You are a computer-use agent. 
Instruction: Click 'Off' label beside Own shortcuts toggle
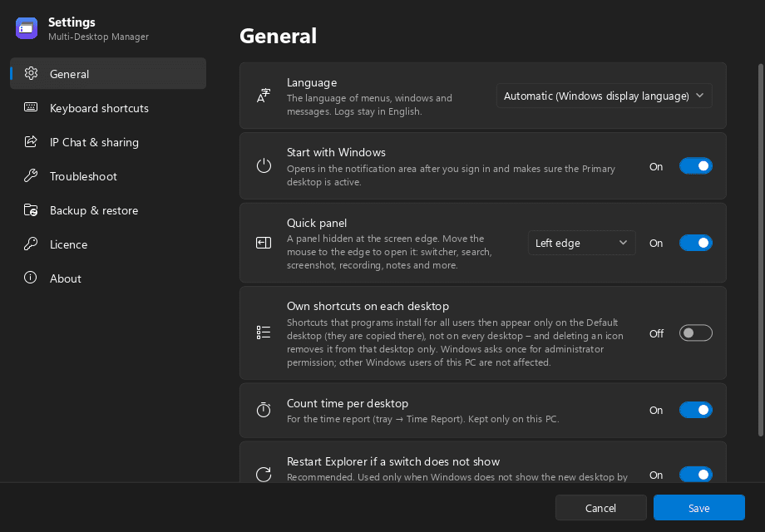tap(656, 333)
